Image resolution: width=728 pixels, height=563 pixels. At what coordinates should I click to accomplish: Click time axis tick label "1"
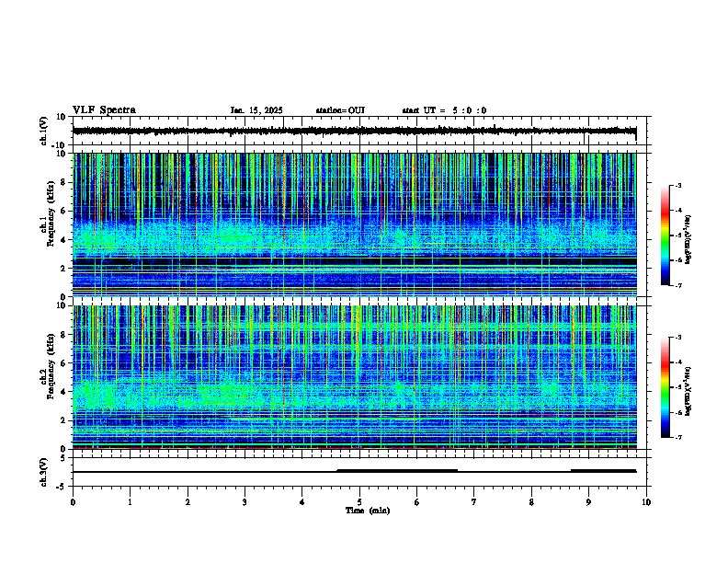(x=130, y=502)
